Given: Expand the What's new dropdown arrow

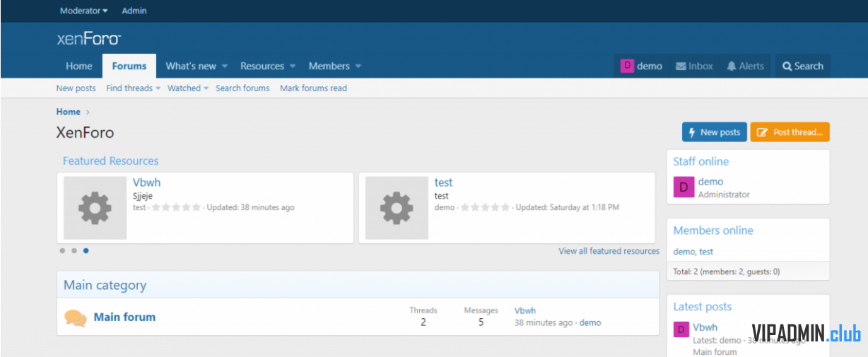Looking at the screenshot, I should pos(225,66).
